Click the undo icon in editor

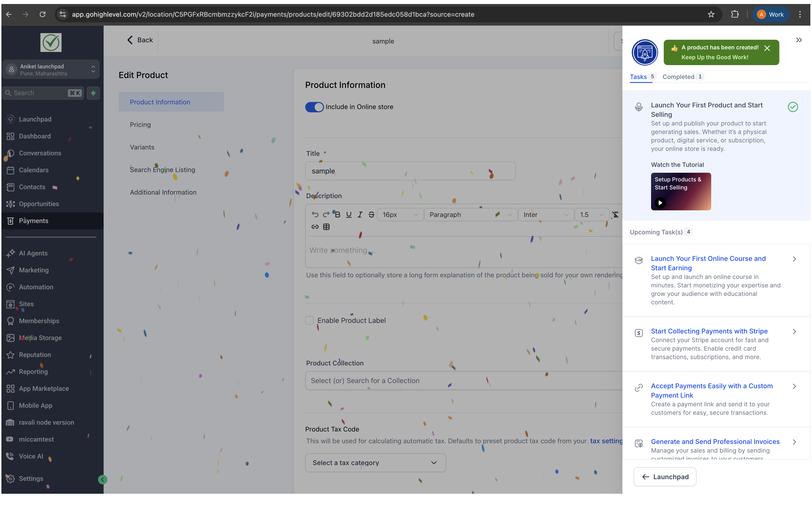315,214
